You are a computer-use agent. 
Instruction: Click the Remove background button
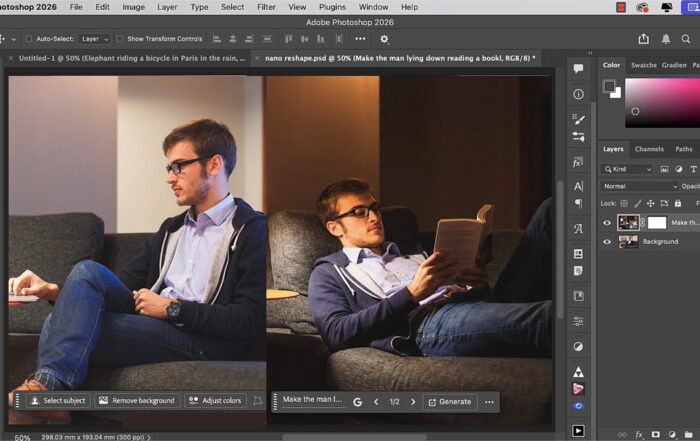point(136,400)
